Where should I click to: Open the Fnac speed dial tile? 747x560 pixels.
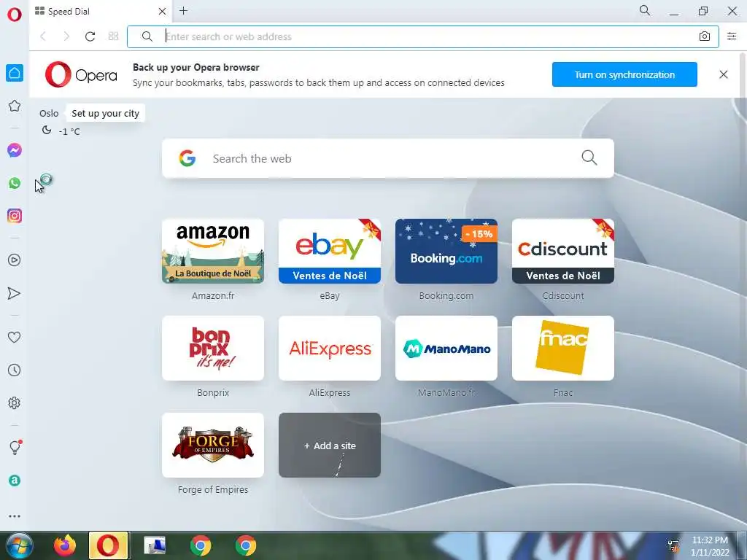[563, 348]
